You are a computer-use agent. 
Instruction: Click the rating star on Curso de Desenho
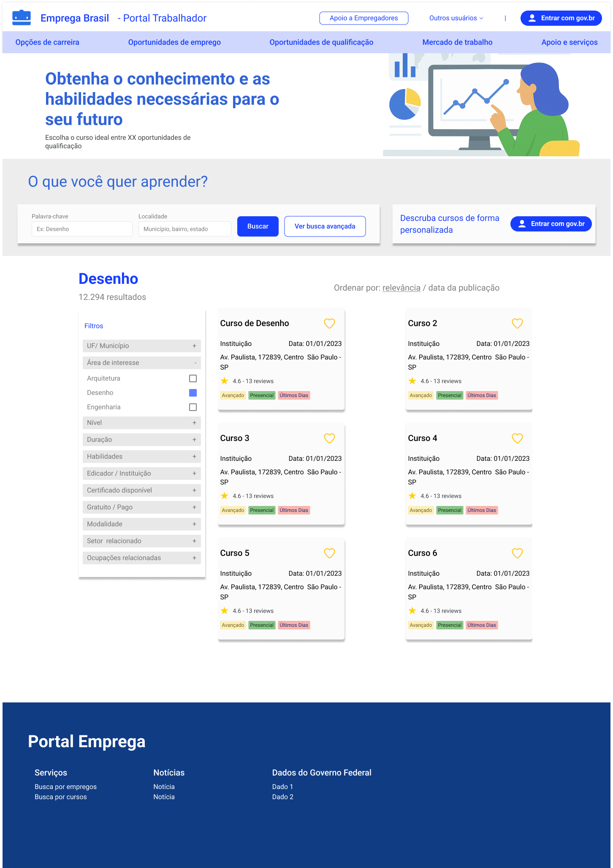(224, 381)
